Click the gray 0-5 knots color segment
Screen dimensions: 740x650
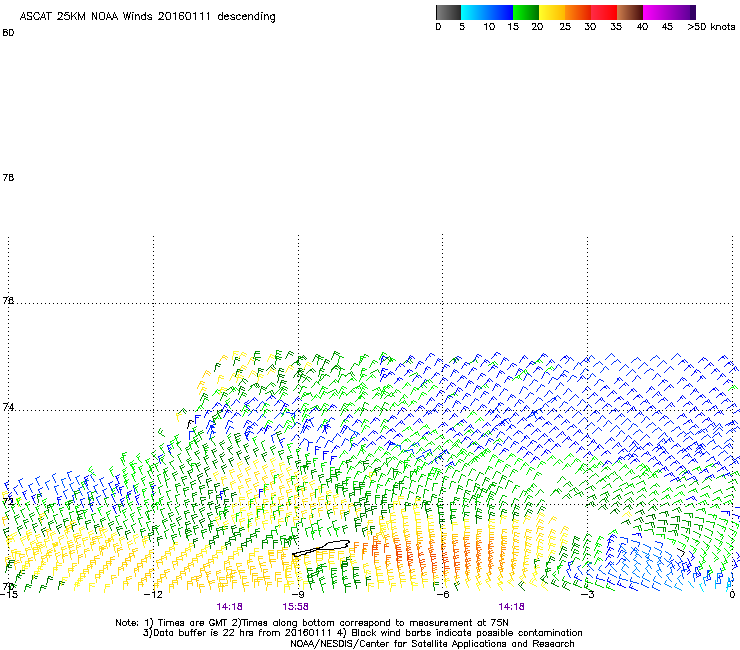(448, 12)
